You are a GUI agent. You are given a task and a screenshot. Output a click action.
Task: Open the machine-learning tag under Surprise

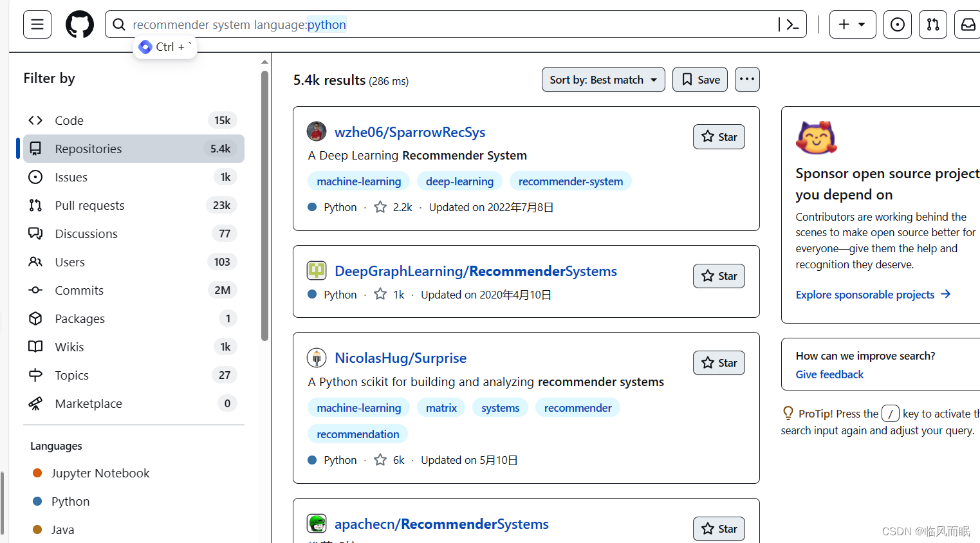click(x=359, y=408)
